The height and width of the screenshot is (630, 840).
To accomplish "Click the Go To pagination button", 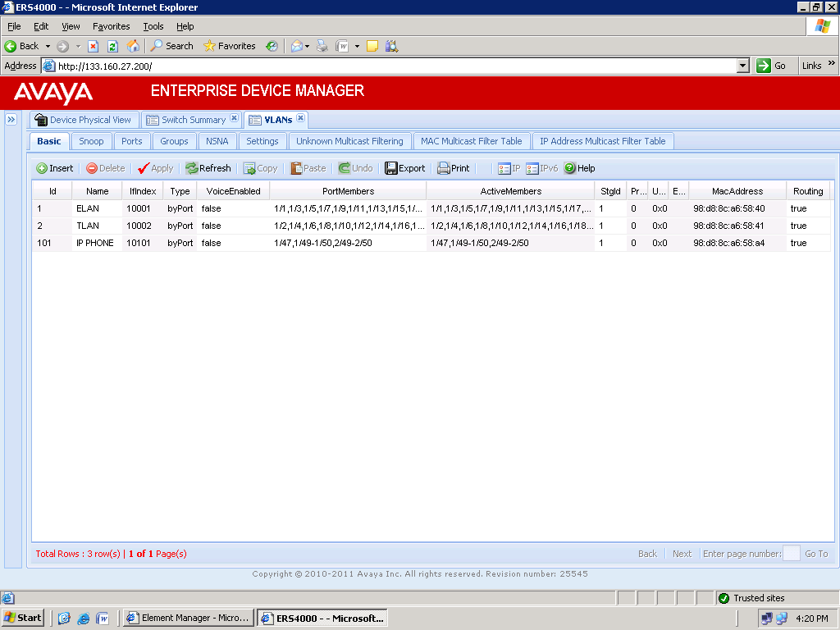I will (x=816, y=554).
